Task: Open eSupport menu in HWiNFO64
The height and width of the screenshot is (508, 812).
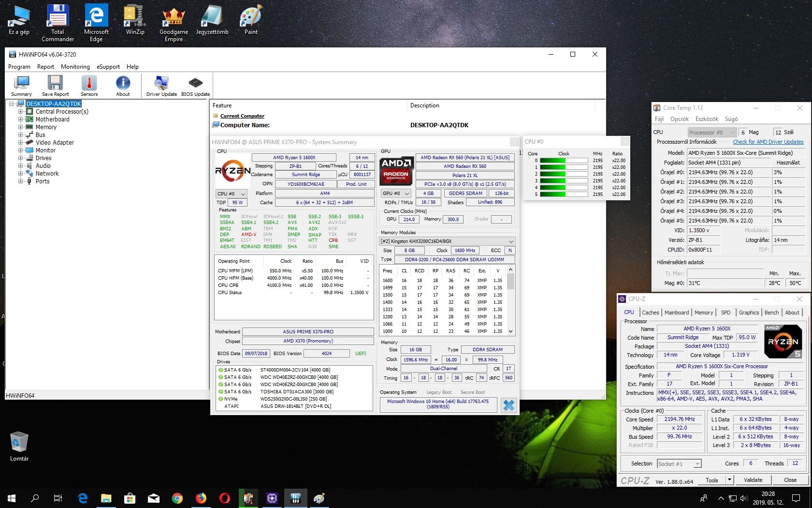Action: pyautogui.click(x=108, y=67)
